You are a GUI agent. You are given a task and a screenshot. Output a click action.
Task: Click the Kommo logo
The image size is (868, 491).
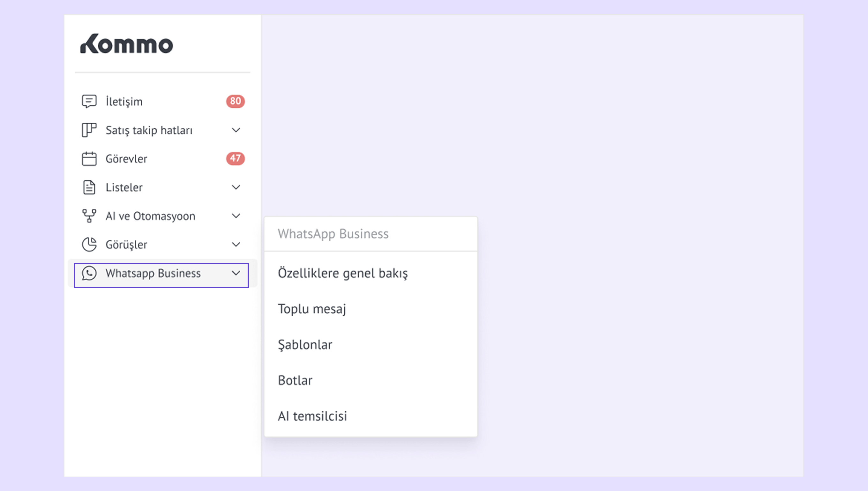coord(127,44)
